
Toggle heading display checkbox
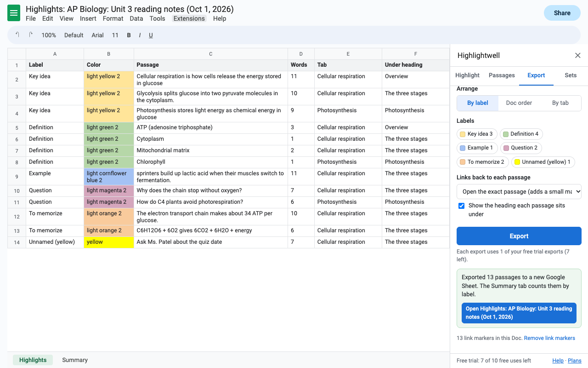pos(462,206)
